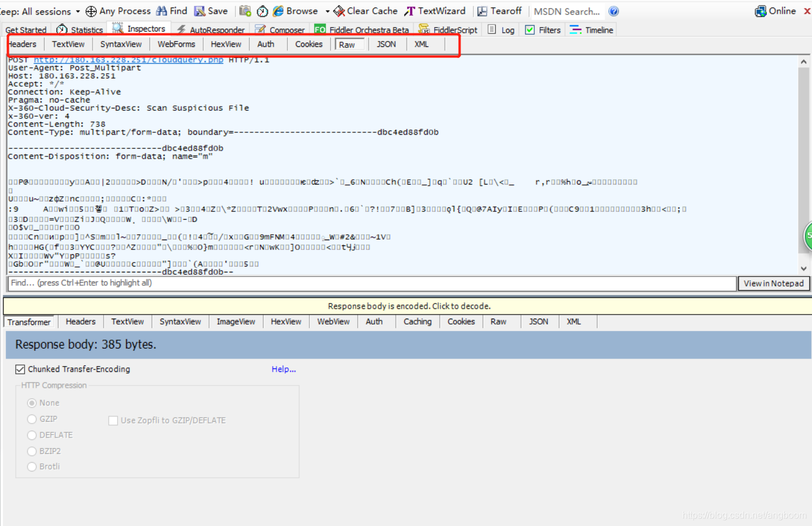Open the Fiddler Orchestra Beta tab icon

click(x=320, y=29)
